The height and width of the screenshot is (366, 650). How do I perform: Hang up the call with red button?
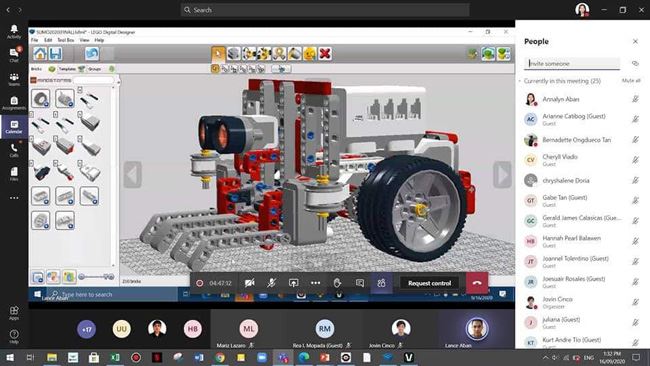pyautogui.click(x=477, y=283)
